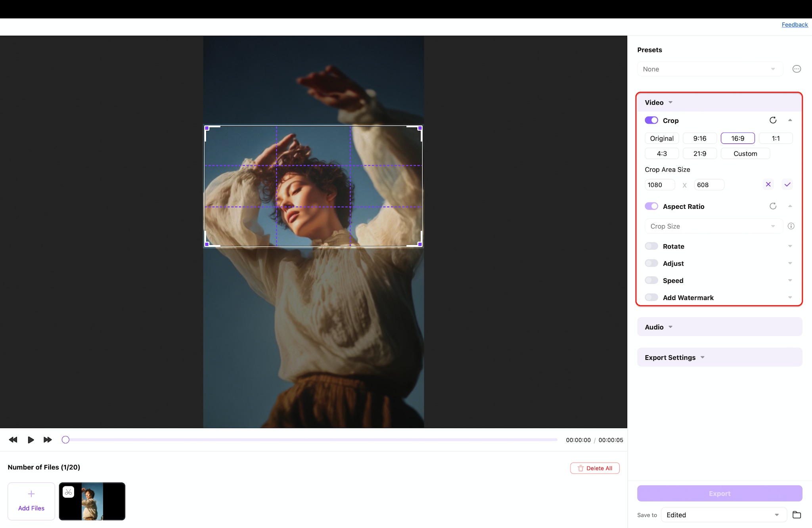Select the 9:16 crop ratio
This screenshot has width=812, height=528.
click(x=700, y=138)
